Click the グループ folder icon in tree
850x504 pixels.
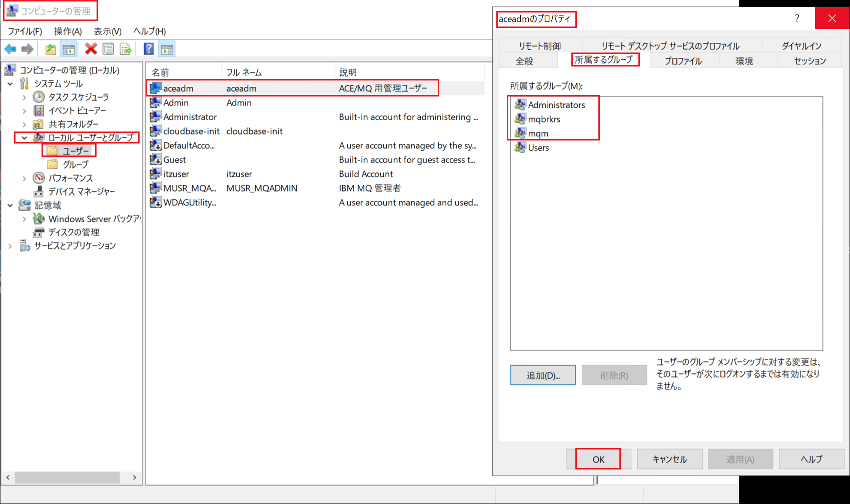click(x=52, y=164)
